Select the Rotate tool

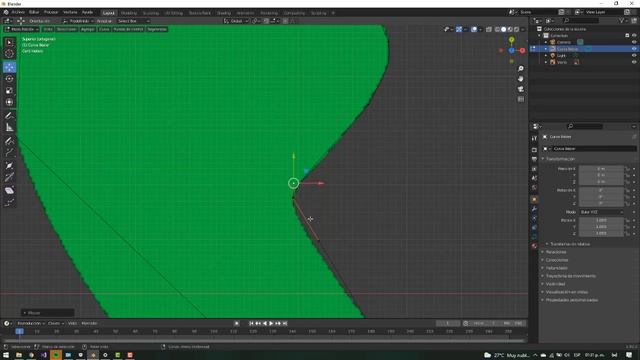pyautogui.click(x=9, y=79)
